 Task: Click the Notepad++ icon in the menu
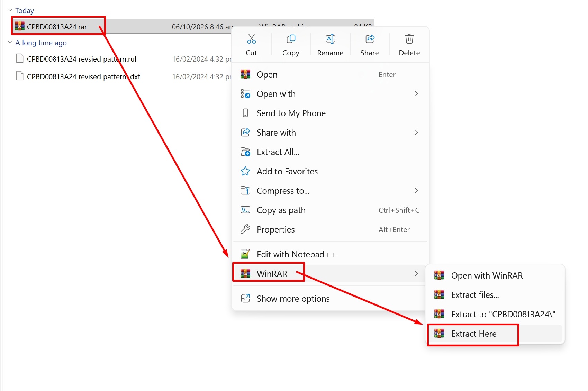pos(245,254)
